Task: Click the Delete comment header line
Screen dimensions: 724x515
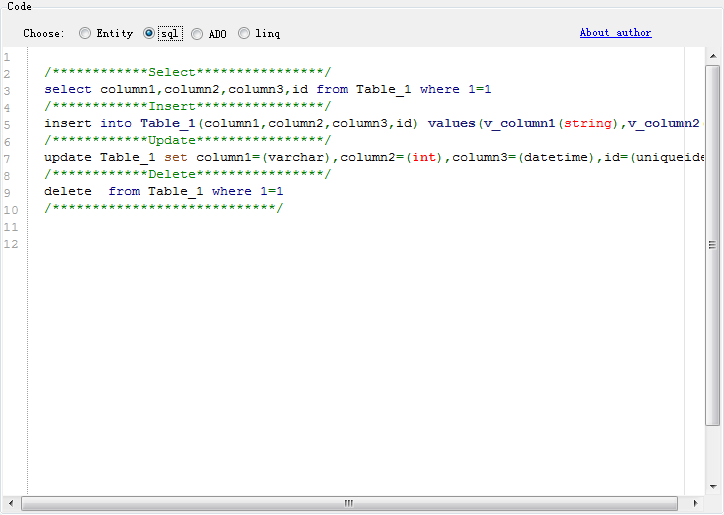Action: [x=187, y=174]
